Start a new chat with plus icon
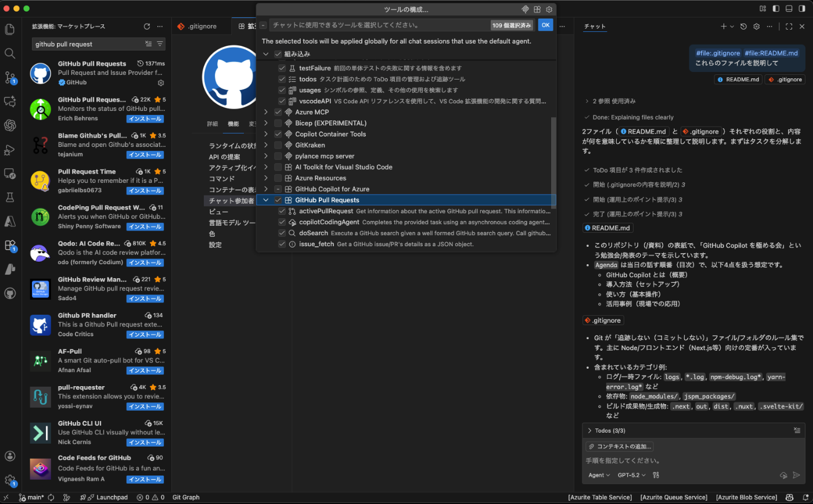813x504 pixels. click(x=724, y=27)
